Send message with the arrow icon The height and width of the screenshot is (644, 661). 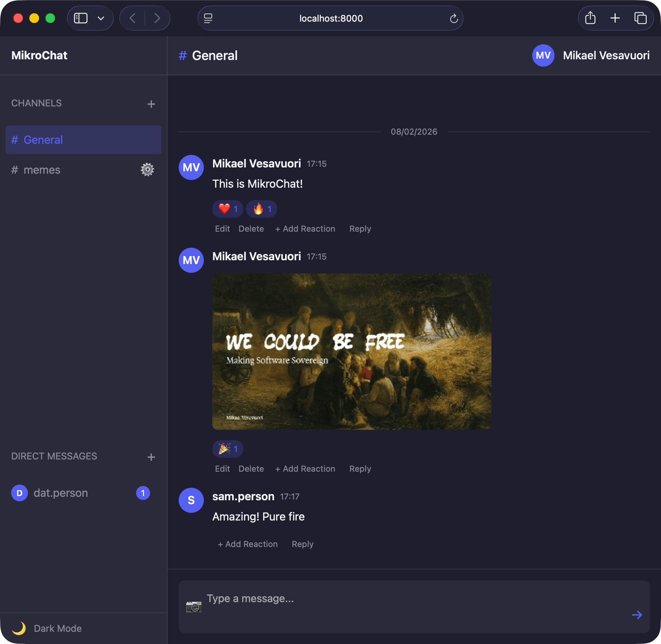637,615
